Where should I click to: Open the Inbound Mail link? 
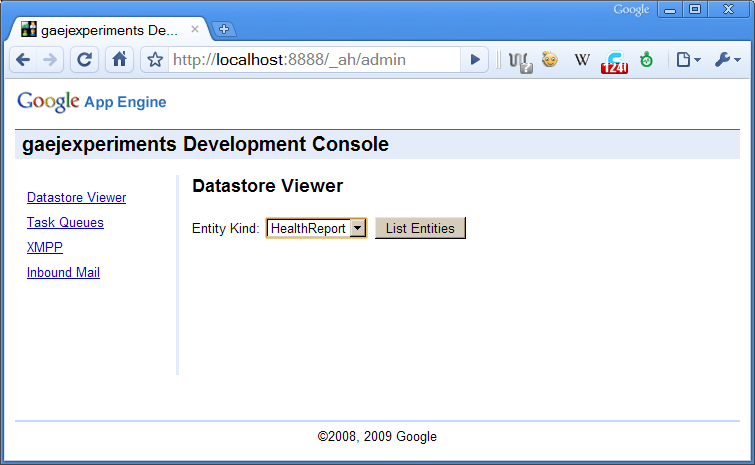coord(63,272)
